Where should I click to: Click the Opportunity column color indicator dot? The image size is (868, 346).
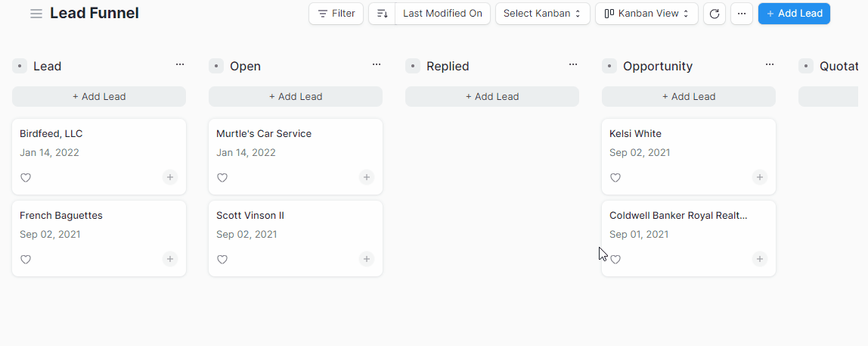[x=609, y=66]
